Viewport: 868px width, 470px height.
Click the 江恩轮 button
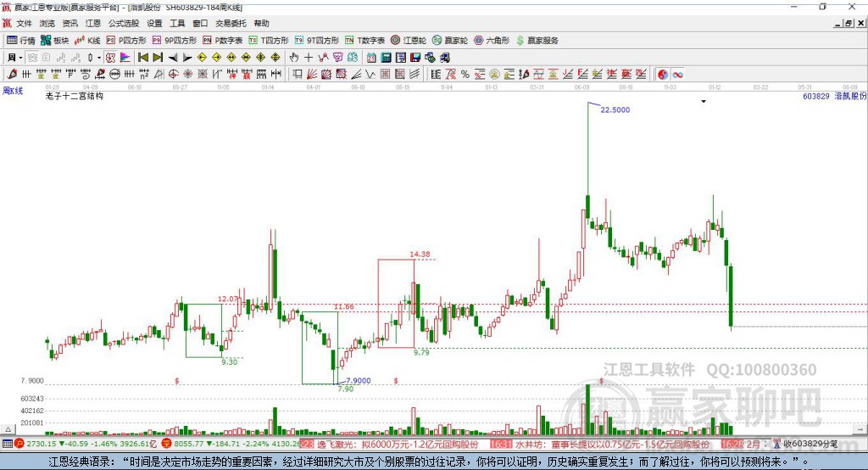pyautogui.click(x=409, y=40)
